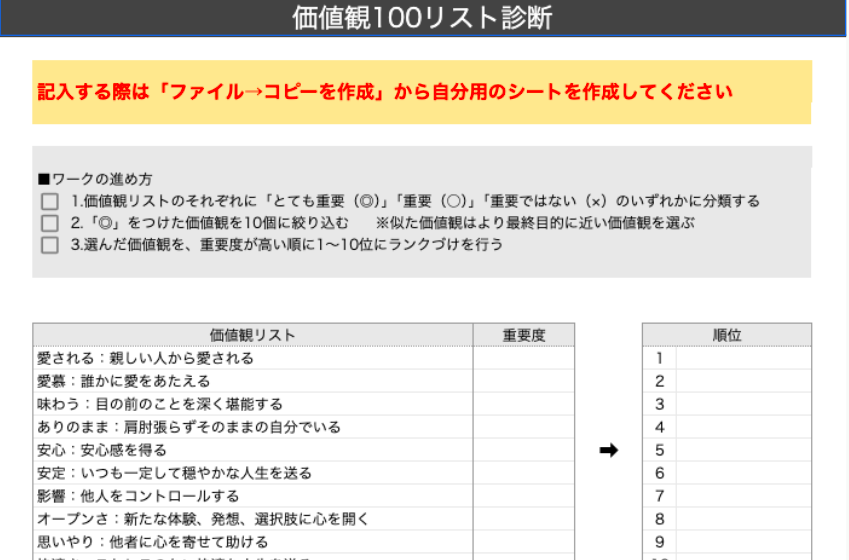
Task: Click the 重要度 cell next to 味わう
Action: pyautogui.click(x=524, y=404)
